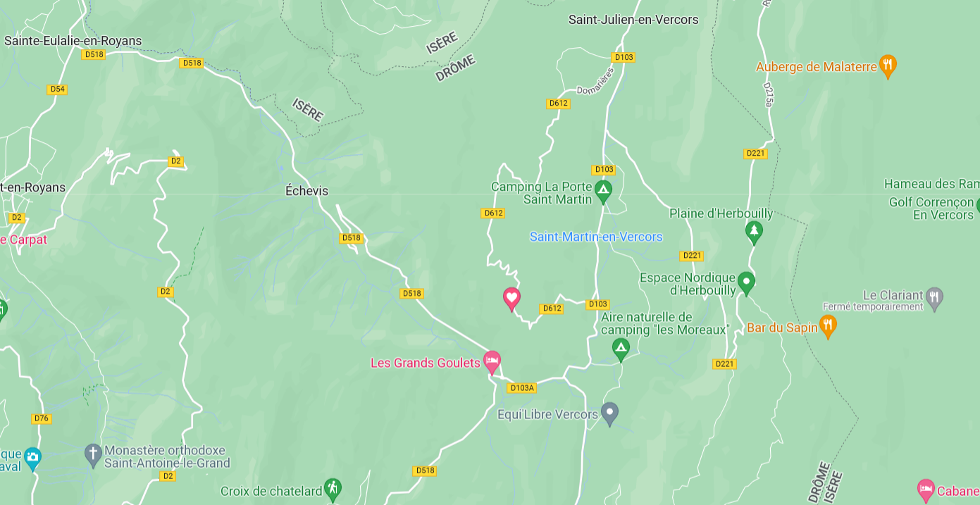Image resolution: width=980 pixels, height=505 pixels.
Task: Click Échevis village label
Action: (306, 191)
